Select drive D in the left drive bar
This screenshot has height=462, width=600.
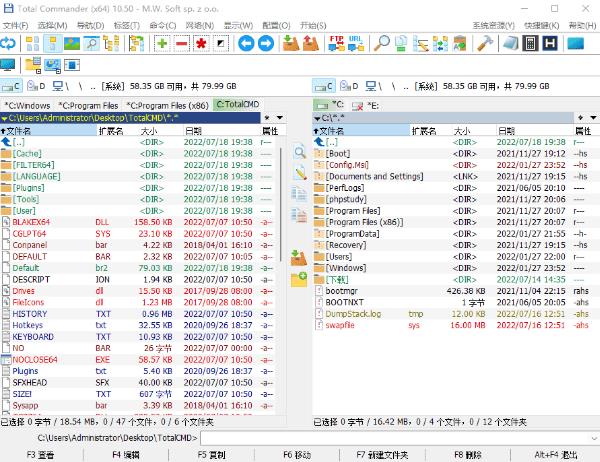pos(36,86)
